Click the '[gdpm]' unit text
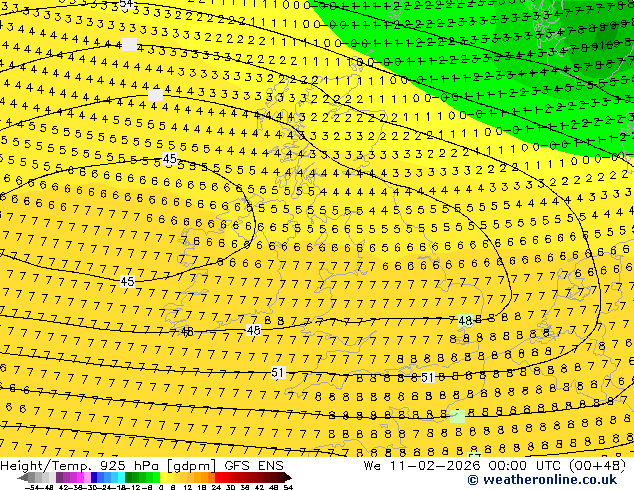Image resolution: width=634 pixels, height=490 pixels. coord(191,466)
